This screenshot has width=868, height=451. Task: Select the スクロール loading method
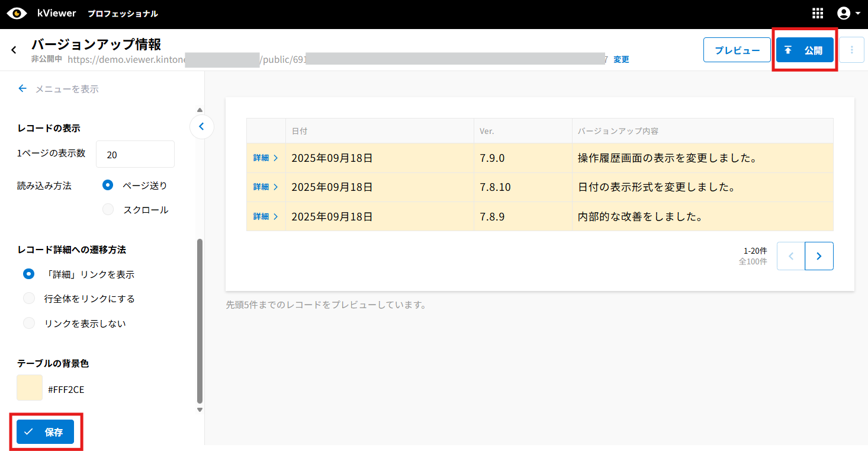tap(108, 209)
